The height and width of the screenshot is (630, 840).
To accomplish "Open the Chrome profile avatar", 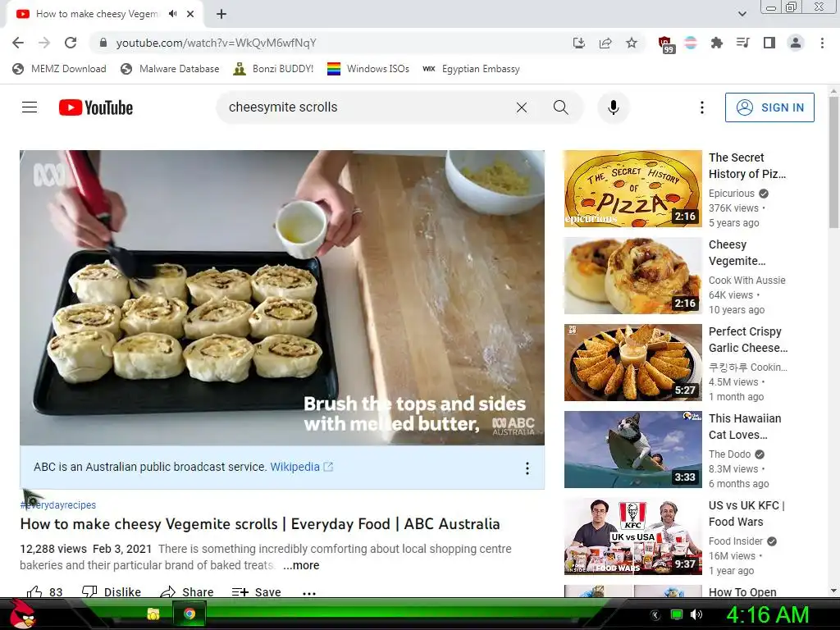I will pos(796,43).
